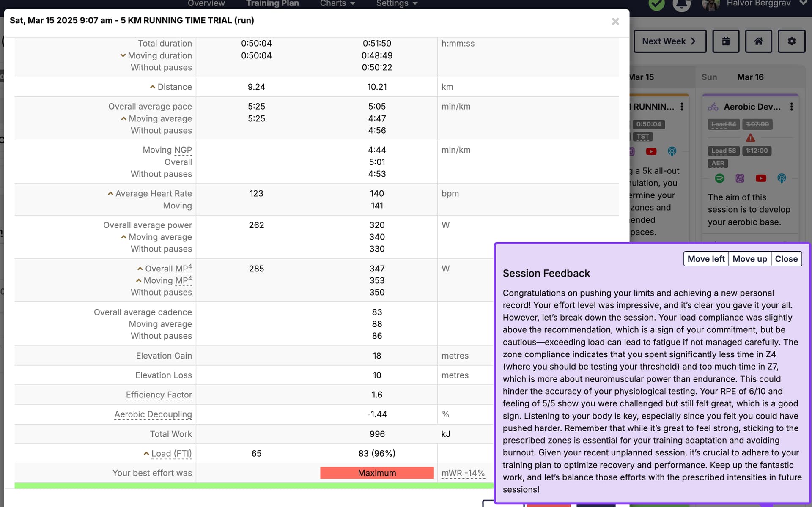Image resolution: width=812 pixels, height=507 pixels.
Task: Click the 83 (96%) load value
Action: tap(377, 453)
